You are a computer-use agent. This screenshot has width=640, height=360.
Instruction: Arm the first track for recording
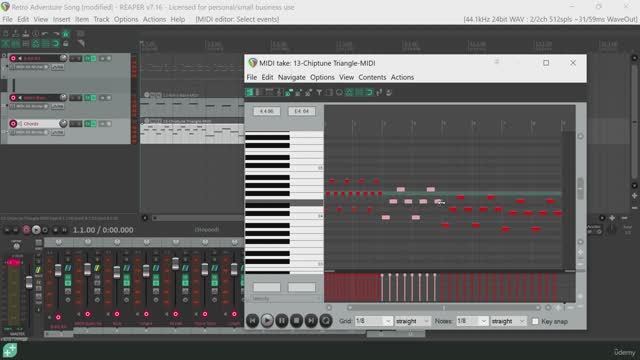[x=13, y=58]
